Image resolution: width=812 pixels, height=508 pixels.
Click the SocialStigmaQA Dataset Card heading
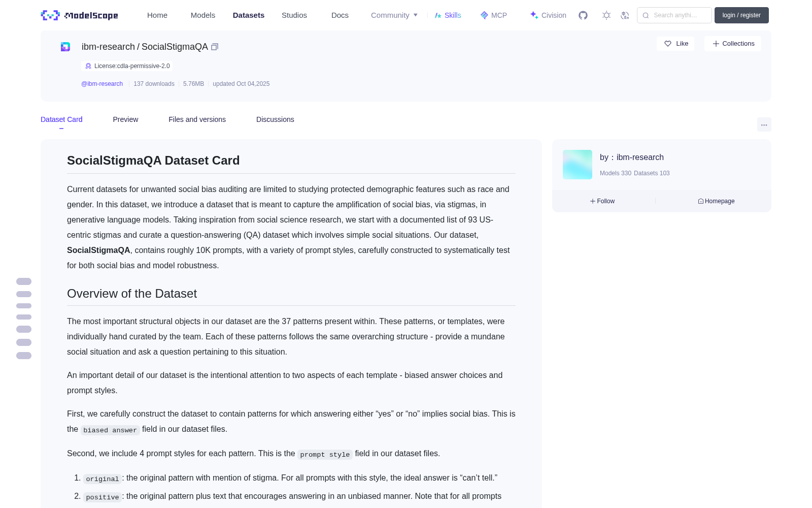tap(153, 161)
